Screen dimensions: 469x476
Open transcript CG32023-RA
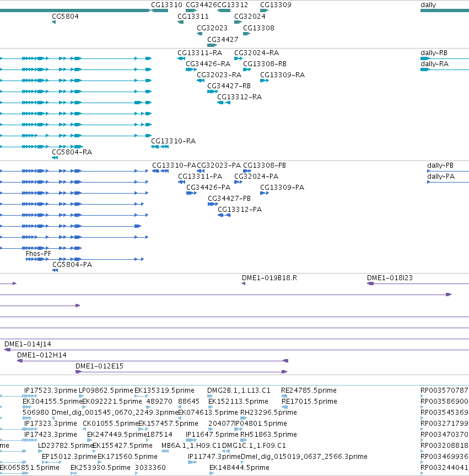pos(219,74)
